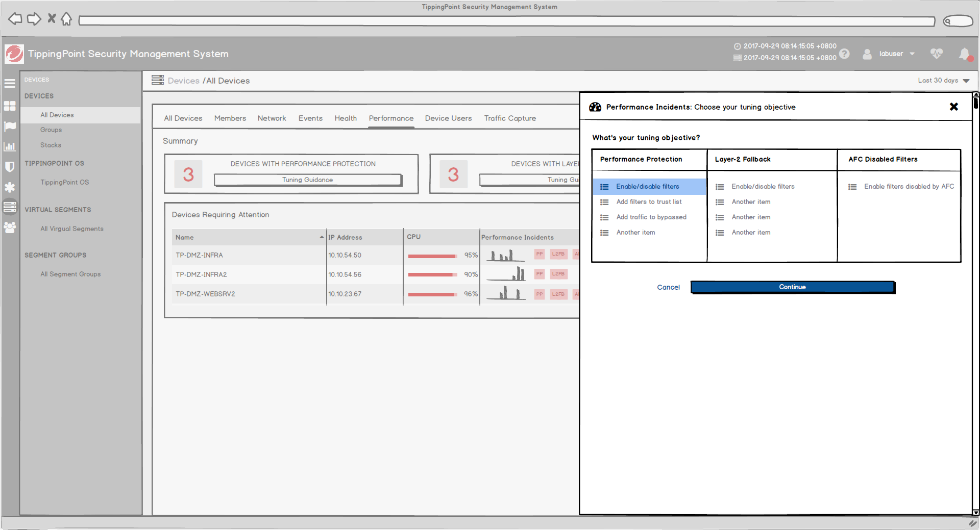This screenshot has width=980, height=530.
Task: Click the Cancel link in dialog
Action: 668,287
